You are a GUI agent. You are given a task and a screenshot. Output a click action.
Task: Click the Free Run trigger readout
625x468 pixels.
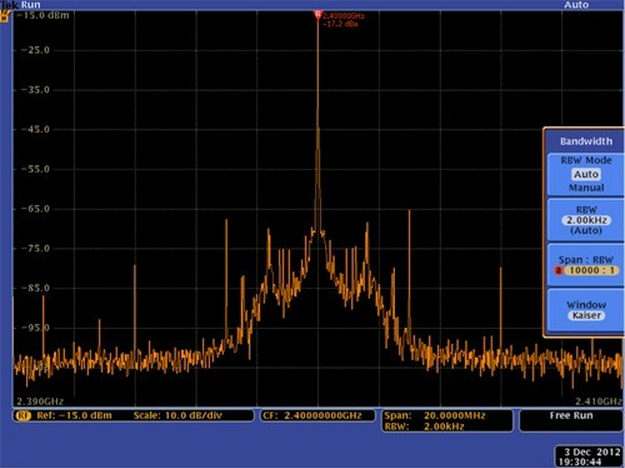click(x=571, y=421)
